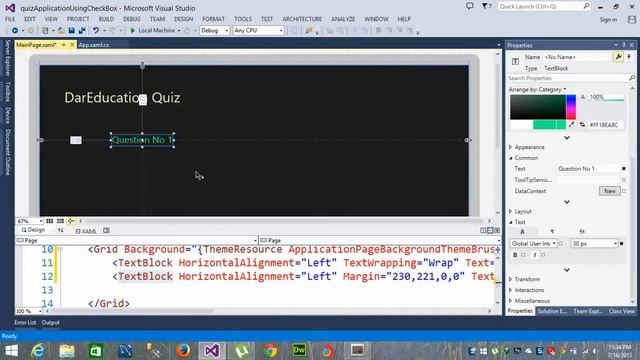Open the FILE menu

[10, 19]
